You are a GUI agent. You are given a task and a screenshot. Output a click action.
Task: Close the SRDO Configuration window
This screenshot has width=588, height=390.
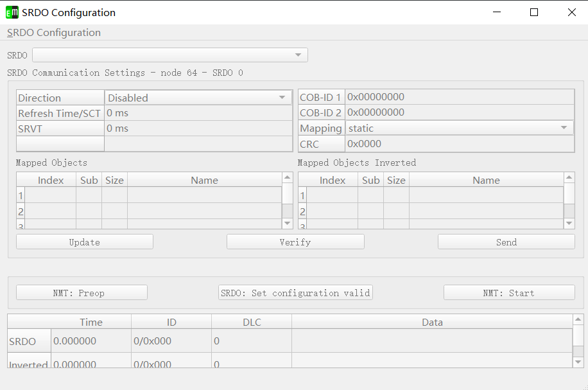pyautogui.click(x=572, y=12)
